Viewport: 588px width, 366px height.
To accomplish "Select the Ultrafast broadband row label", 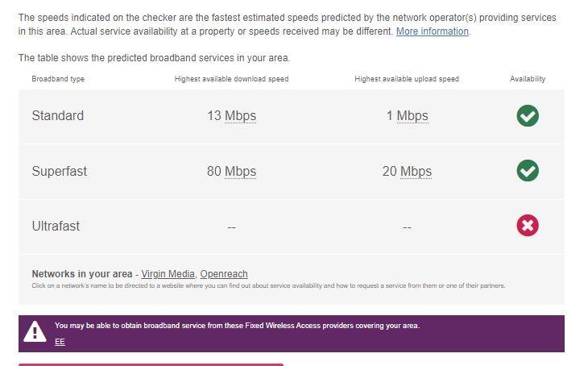I will pyautogui.click(x=56, y=227).
